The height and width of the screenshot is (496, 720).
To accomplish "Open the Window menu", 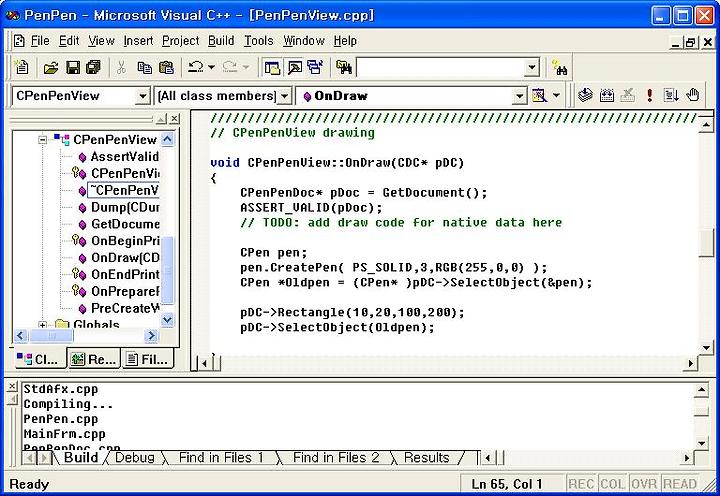I will 304,41.
